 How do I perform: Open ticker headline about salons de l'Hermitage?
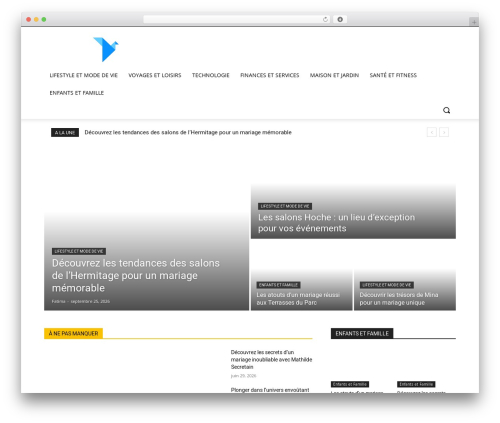[x=188, y=132]
